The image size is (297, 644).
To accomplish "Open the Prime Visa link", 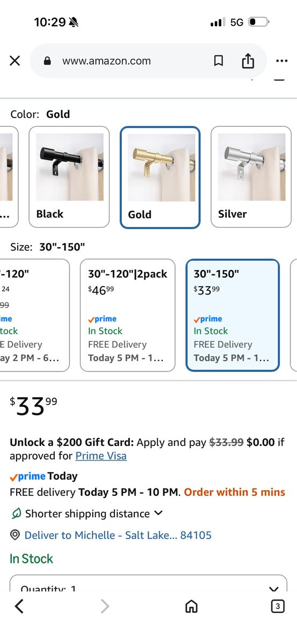I will coord(101,456).
